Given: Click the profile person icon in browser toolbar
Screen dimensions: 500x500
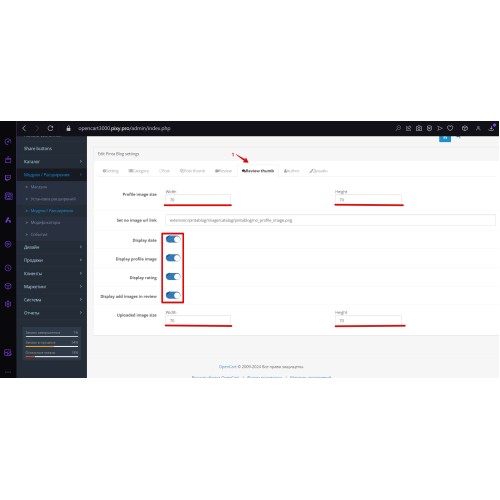Looking at the screenshot, I should (478, 128).
